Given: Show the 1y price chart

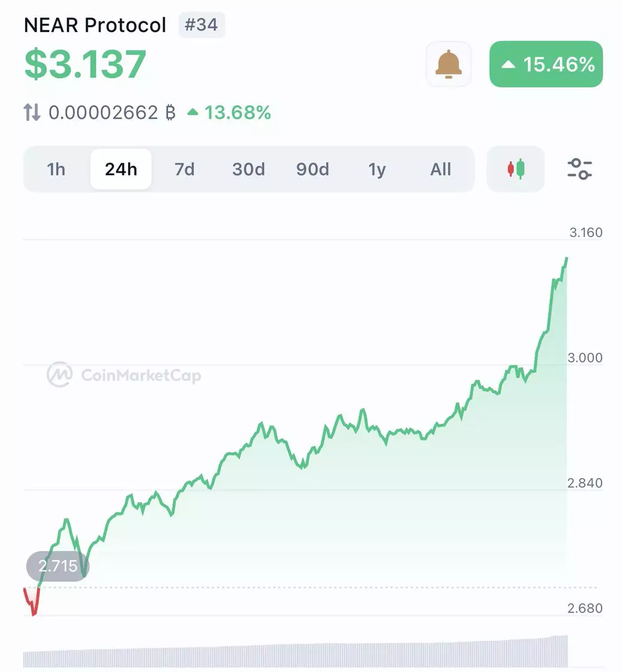Looking at the screenshot, I should click(x=377, y=169).
